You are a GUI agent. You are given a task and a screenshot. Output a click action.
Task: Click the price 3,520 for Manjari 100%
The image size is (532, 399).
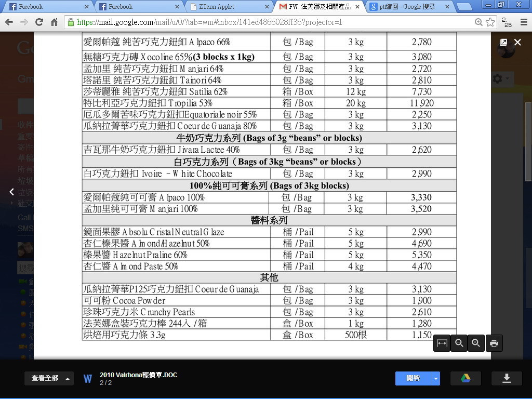point(421,209)
